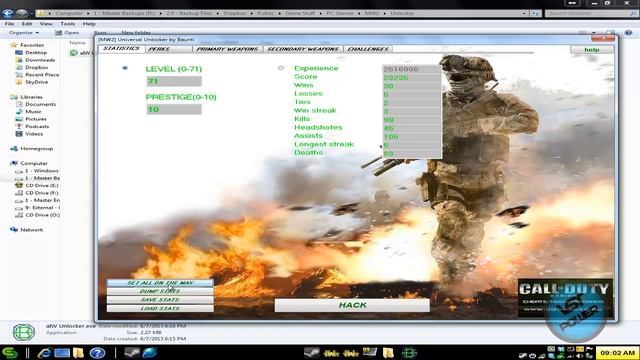Click the blue Explorer help icon
Viewport: 640px width, 360px height.
[628, 32]
